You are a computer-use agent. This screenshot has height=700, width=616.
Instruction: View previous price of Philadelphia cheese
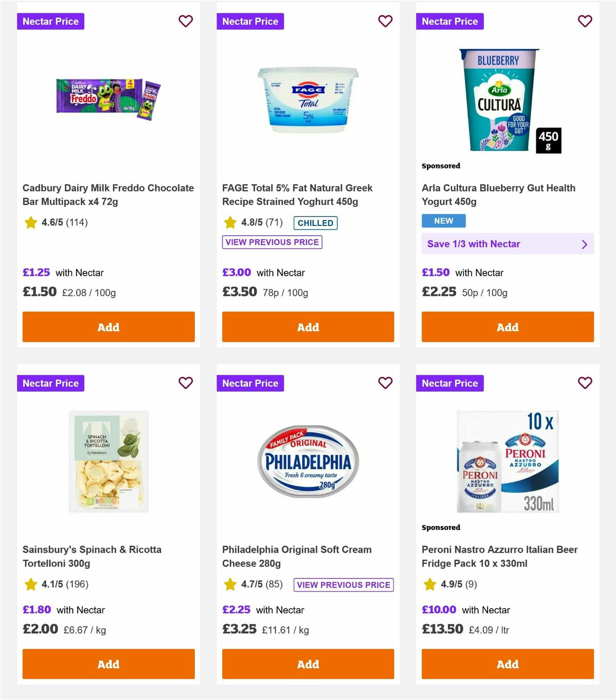[343, 584]
